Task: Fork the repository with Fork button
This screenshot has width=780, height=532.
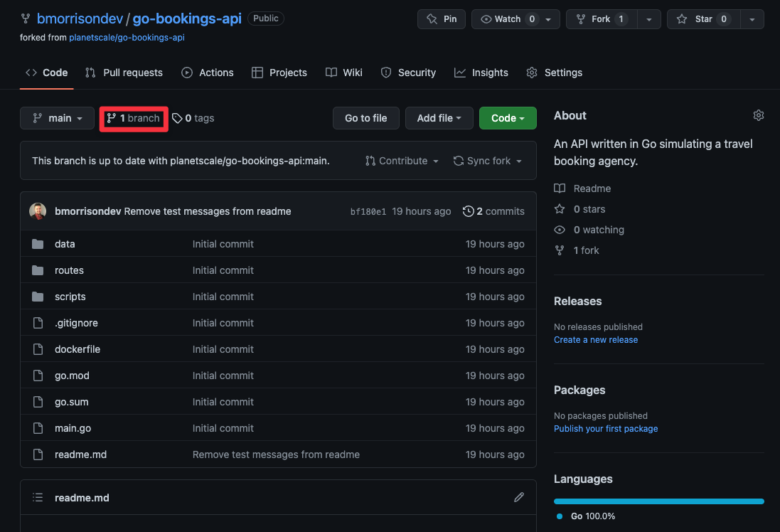Action: (x=602, y=19)
